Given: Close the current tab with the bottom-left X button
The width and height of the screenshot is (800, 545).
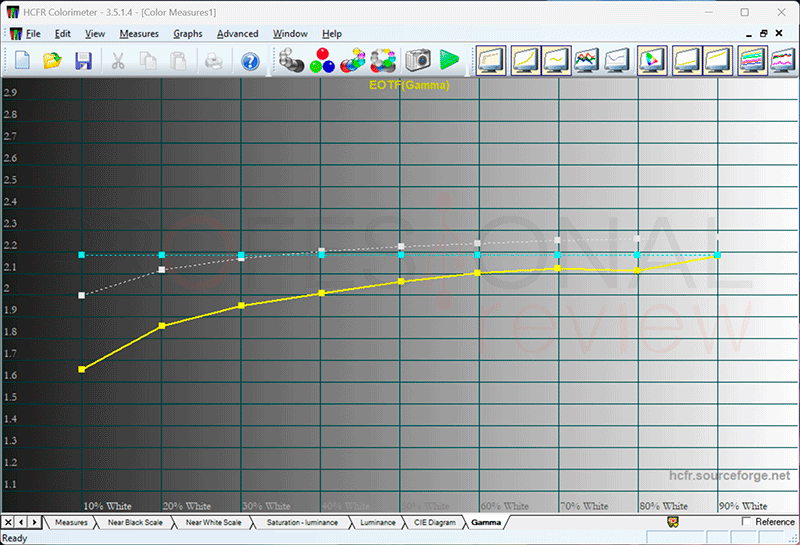Looking at the screenshot, I should click(8, 523).
